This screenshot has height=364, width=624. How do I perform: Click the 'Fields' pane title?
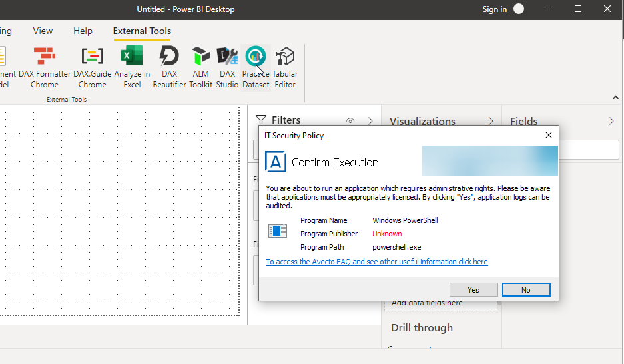[523, 121]
